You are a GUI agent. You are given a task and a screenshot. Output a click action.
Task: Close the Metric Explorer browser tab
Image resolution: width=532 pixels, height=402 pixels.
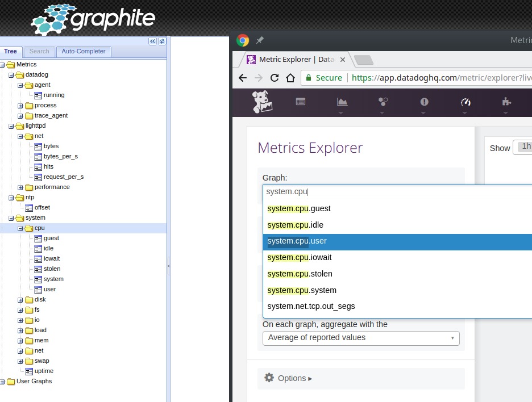click(x=343, y=60)
